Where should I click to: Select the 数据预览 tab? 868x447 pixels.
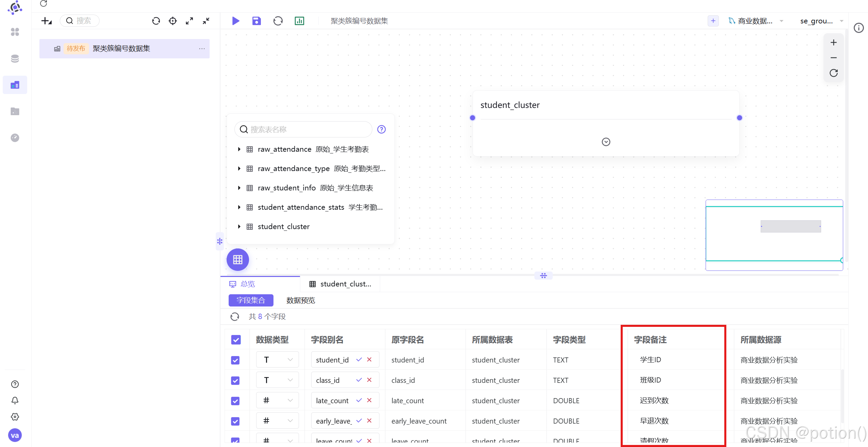point(301,300)
